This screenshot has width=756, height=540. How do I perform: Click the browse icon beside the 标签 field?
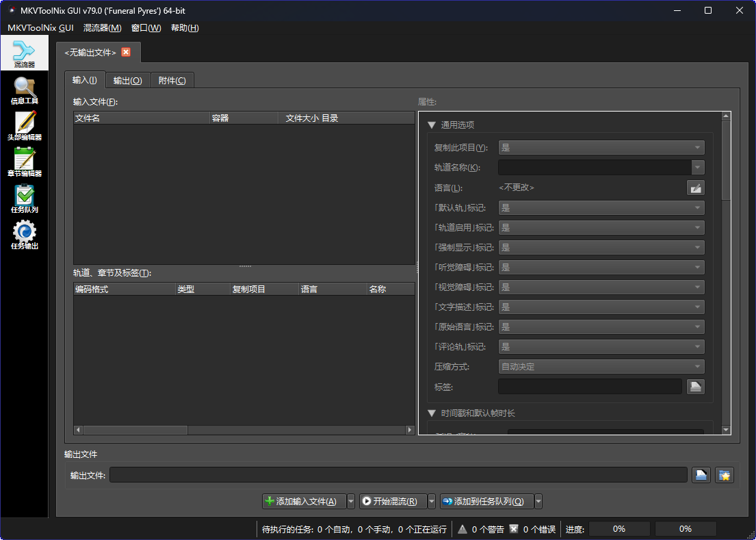(x=695, y=387)
